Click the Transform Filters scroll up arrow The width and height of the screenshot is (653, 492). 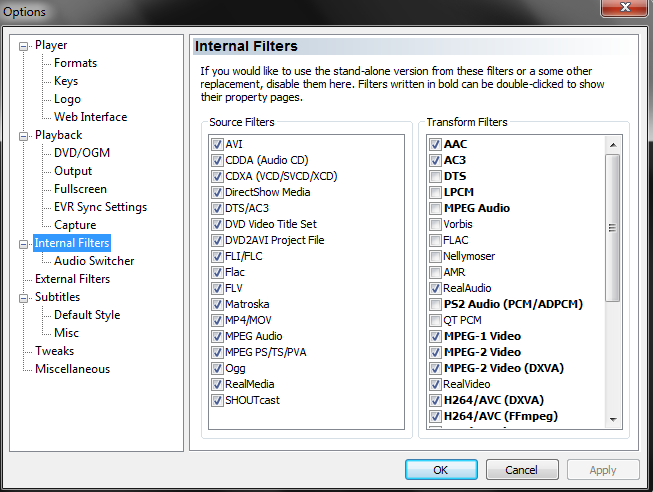(x=613, y=145)
